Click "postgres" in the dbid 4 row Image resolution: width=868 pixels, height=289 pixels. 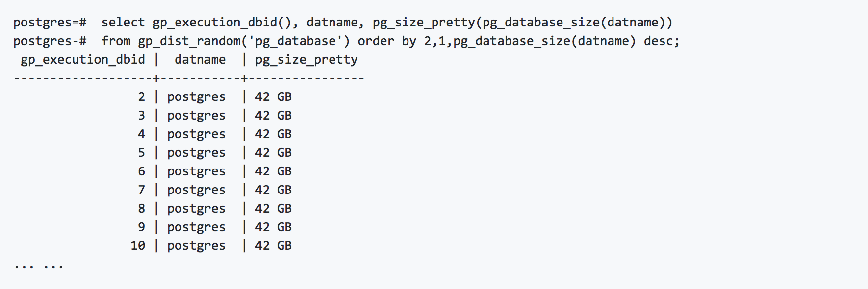196,134
